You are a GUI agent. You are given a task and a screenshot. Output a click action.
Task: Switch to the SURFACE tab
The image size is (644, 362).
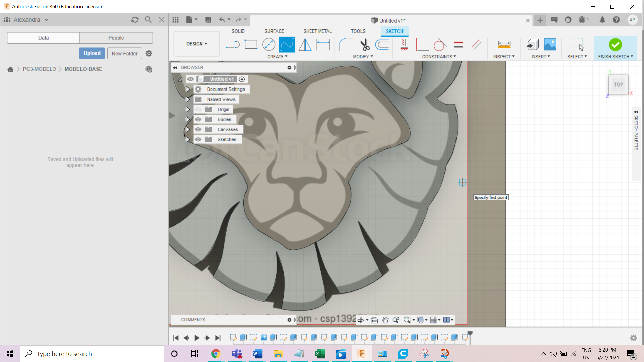pos(274,31)
